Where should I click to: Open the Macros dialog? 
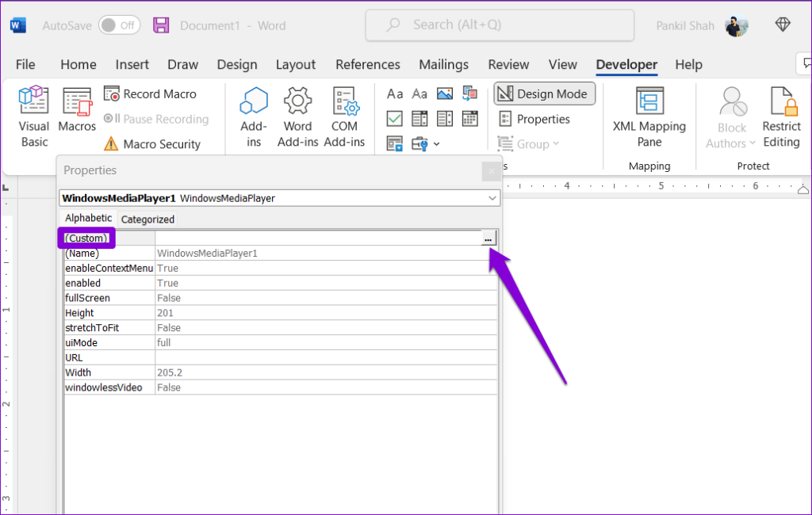point(77,116)
